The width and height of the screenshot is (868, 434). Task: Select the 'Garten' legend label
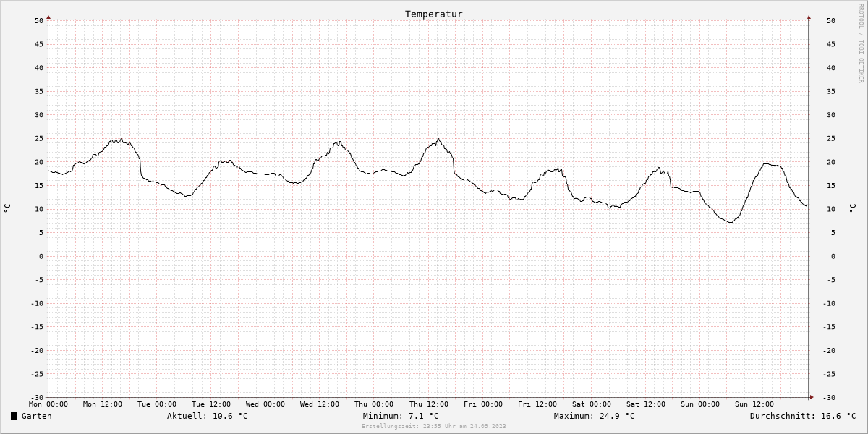point(37,416)
